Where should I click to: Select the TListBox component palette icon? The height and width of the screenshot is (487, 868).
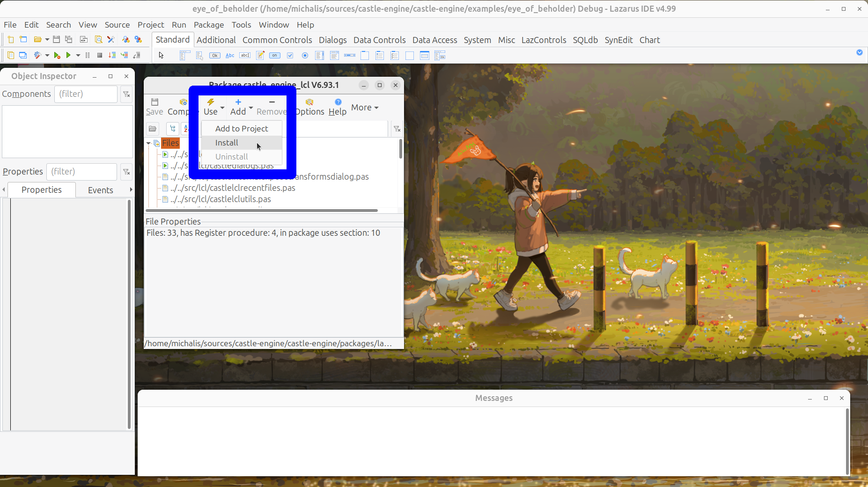coord(320,56)
